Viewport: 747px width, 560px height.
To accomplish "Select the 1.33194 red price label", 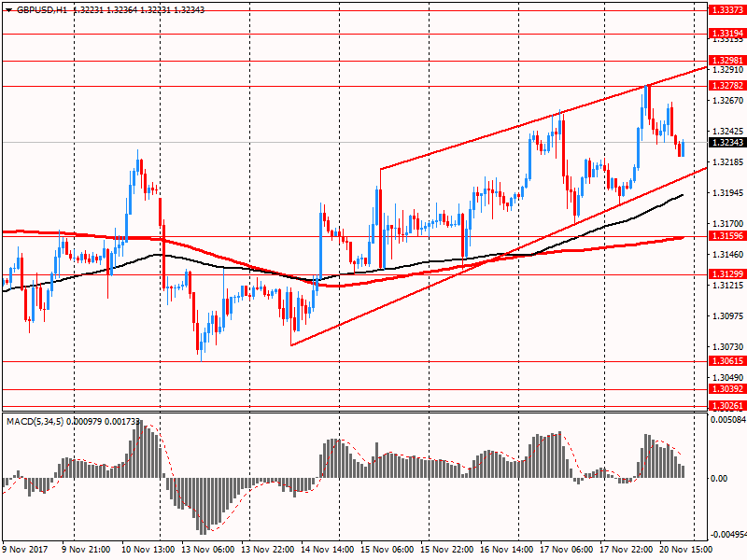I will [727, 34].
